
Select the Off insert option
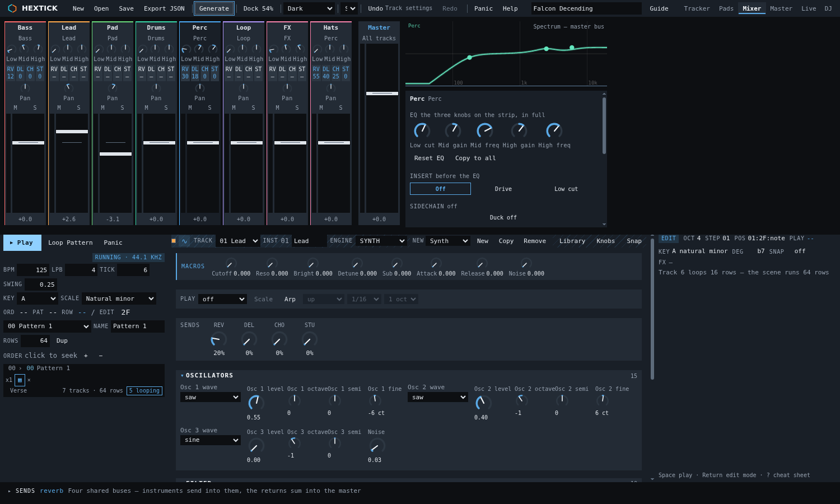(440, 189)
